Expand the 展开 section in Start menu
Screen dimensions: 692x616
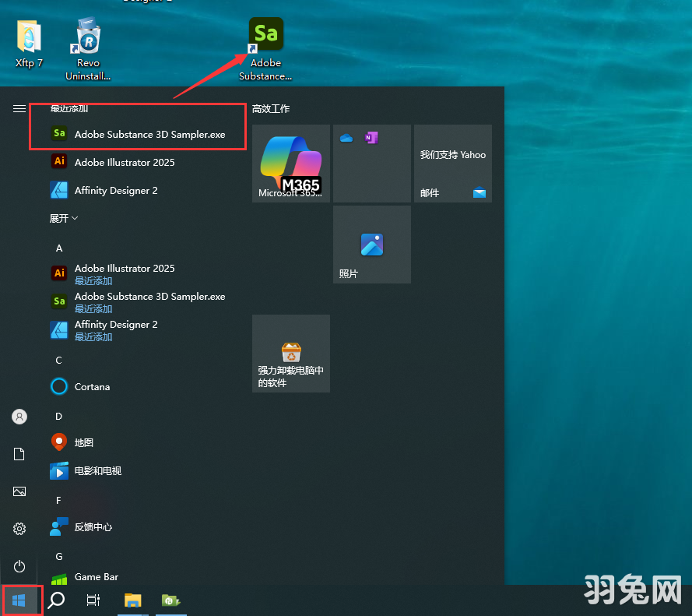click(63, 218)
